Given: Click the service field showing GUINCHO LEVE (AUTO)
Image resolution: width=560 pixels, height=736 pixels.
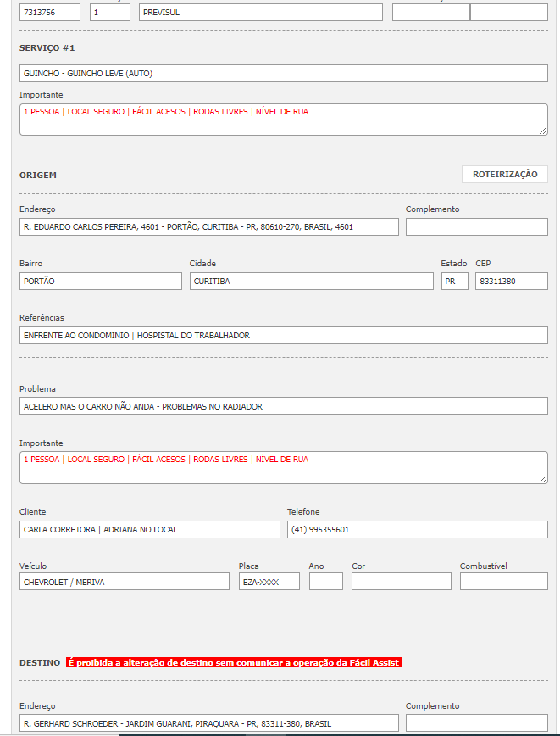Looking at the screenshot, I should (x=283, y=73).
